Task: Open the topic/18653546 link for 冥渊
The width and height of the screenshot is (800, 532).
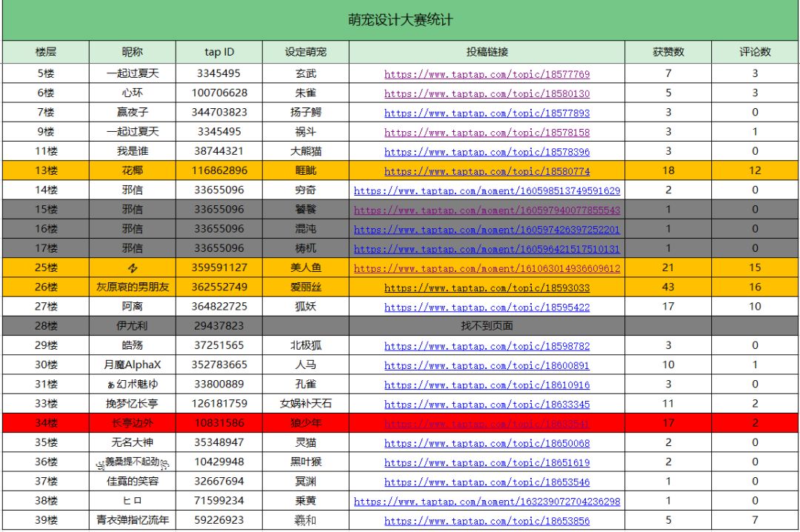Action: pos(487,482)
